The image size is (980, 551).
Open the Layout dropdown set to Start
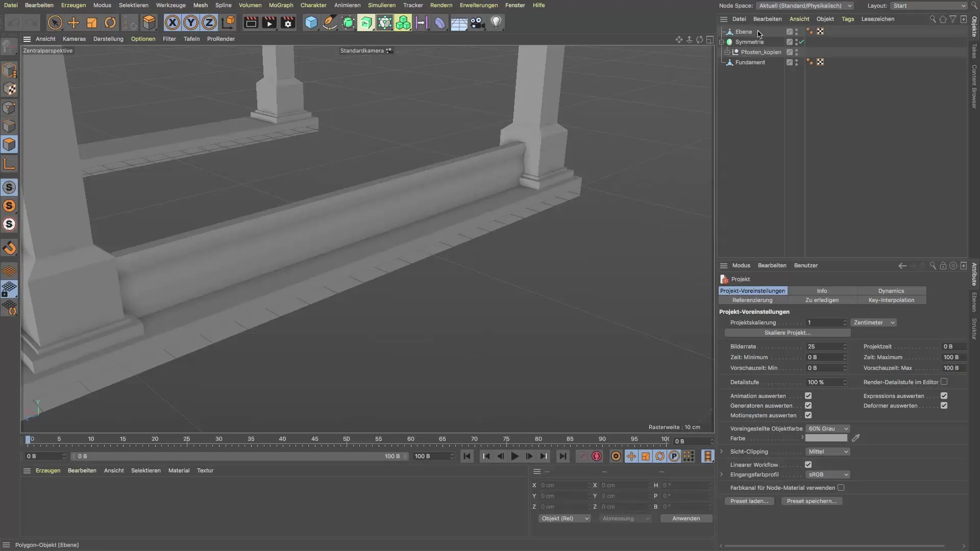click(x=929, y=6)
